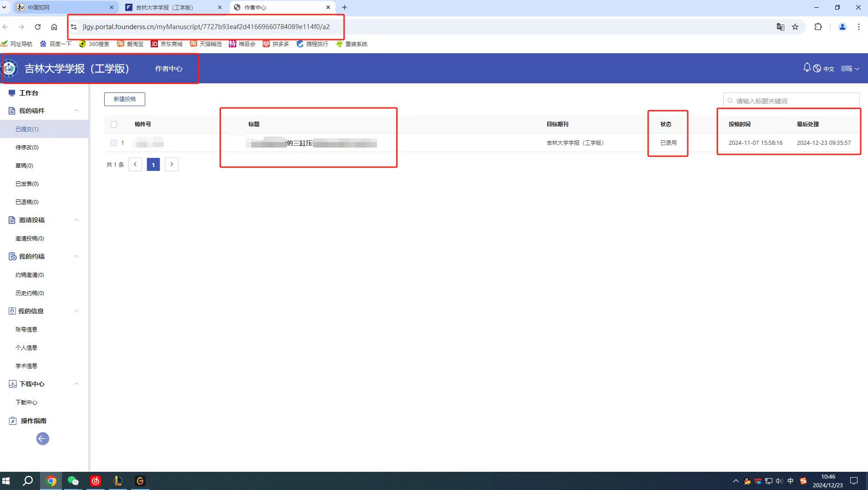
Task: Open the browser extensions icon
Action: click(818, 27)
